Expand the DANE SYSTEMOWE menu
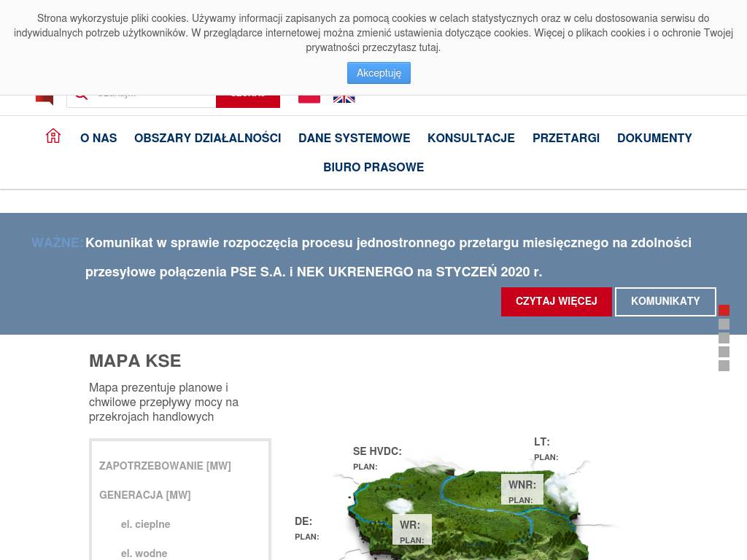Viewport: 747px width, 560px height. 354,138
